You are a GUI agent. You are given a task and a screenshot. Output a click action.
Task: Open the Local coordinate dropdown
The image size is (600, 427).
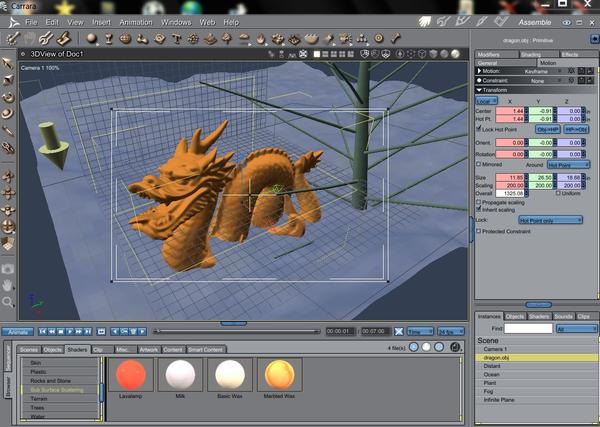[x=488, y=101]
